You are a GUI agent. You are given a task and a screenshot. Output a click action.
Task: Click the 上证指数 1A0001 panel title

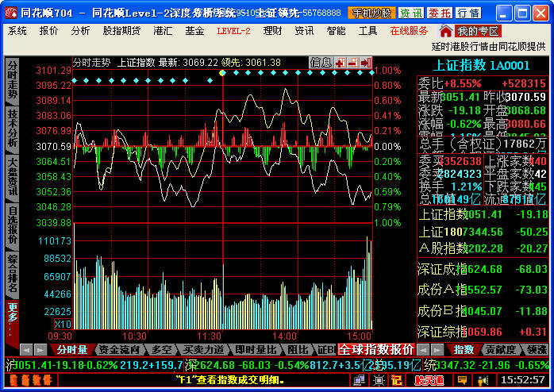coord(481,66)
